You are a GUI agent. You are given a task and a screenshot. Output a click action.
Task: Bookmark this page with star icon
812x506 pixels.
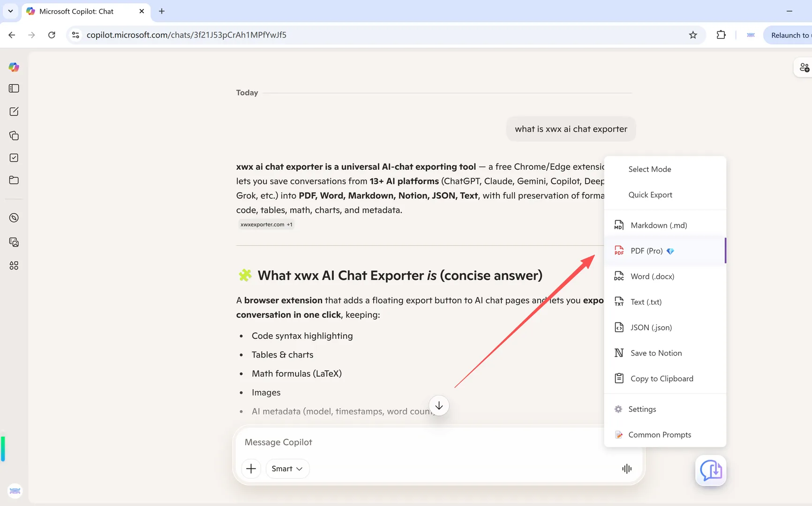point(693,35)
